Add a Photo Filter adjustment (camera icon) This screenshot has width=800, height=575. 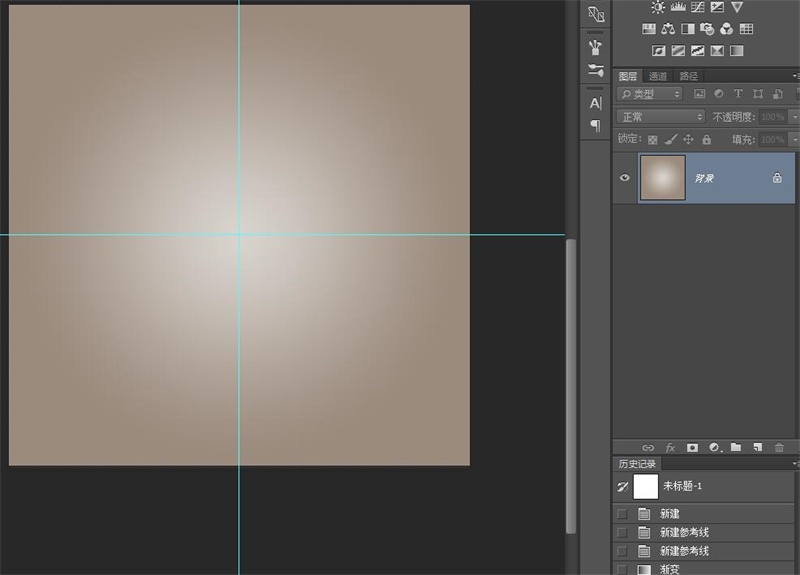click(x=707, y=29)
